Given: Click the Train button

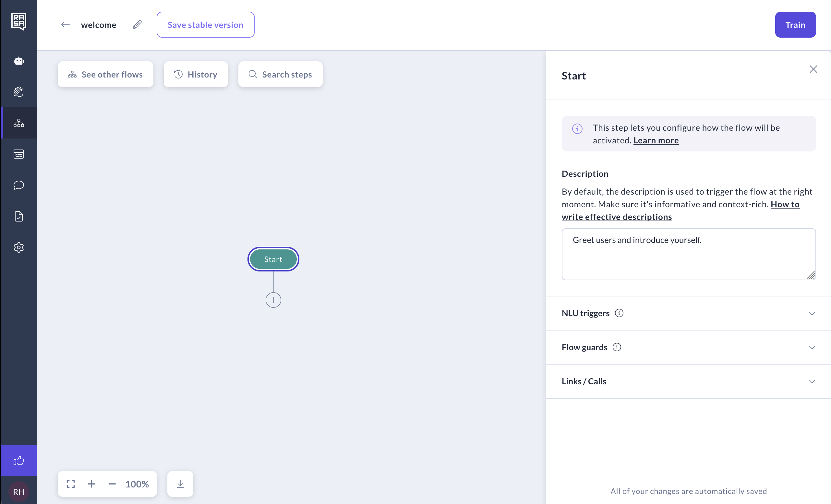Looking at the screenshot, I should pyautogui.click(x=795, y=25).
